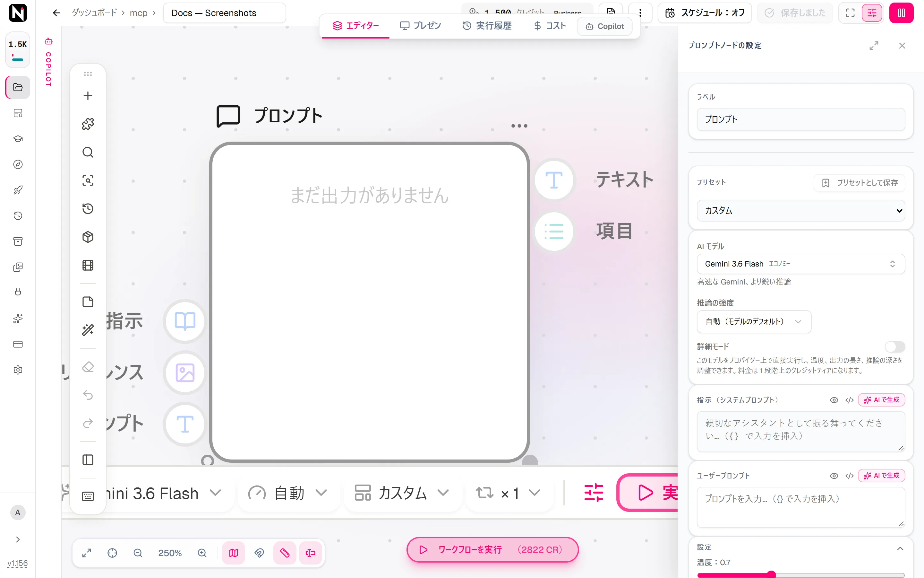Toggle the settings sliders button in top bar
This screenshot has width=924, height=578.
tap(872, 13)
